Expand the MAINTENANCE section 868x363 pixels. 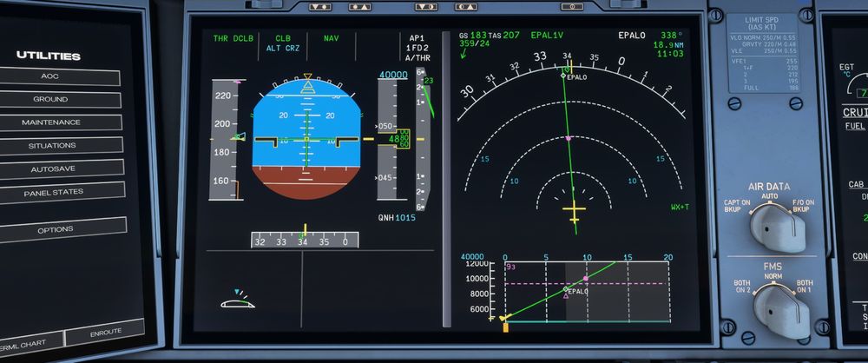51,122
